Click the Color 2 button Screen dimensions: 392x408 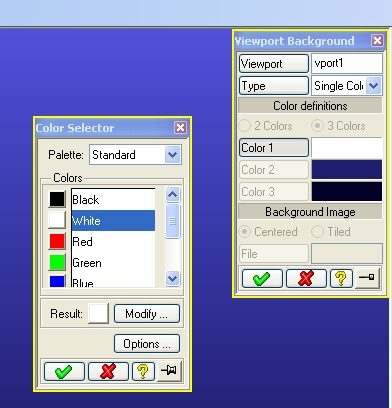[274, 170]
